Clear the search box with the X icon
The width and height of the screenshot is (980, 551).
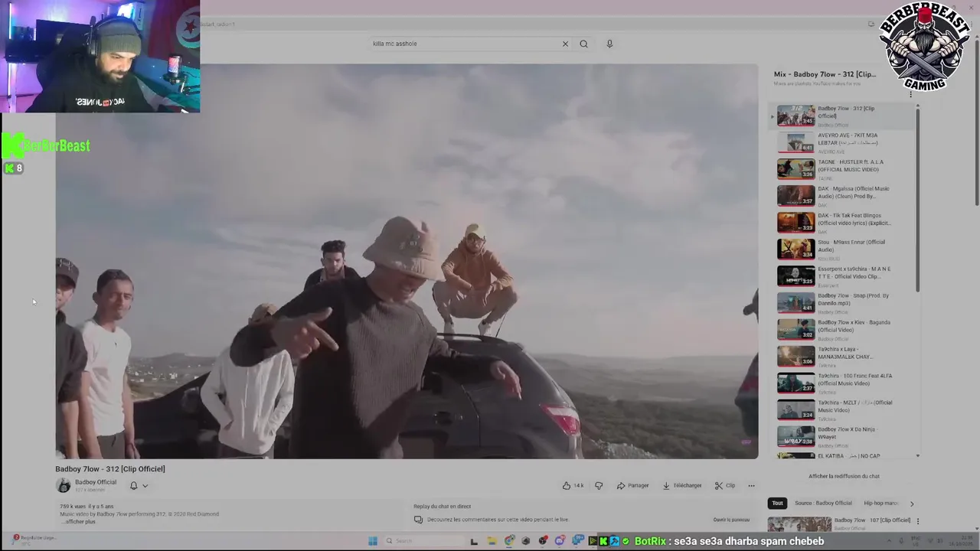tap(565, 44)
